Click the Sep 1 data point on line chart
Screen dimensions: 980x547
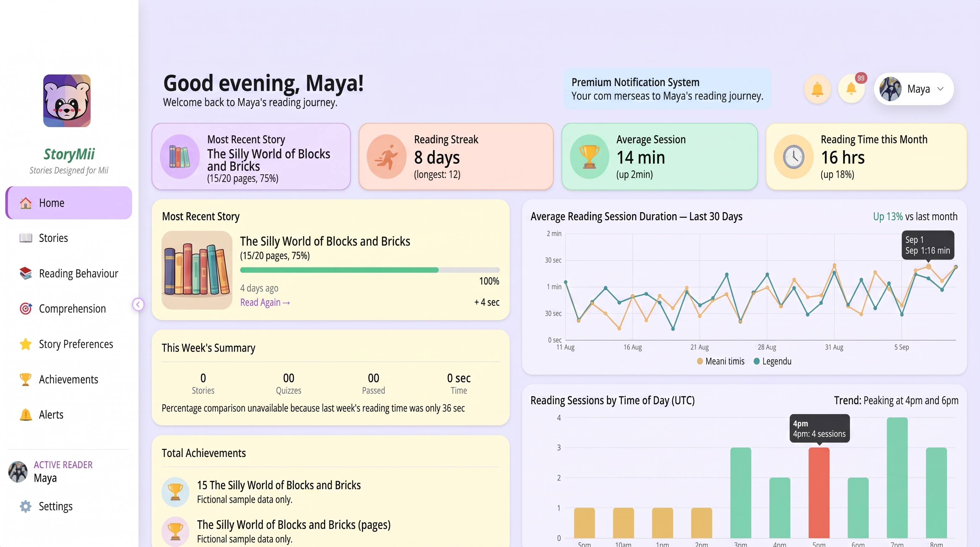click(928, 266)
